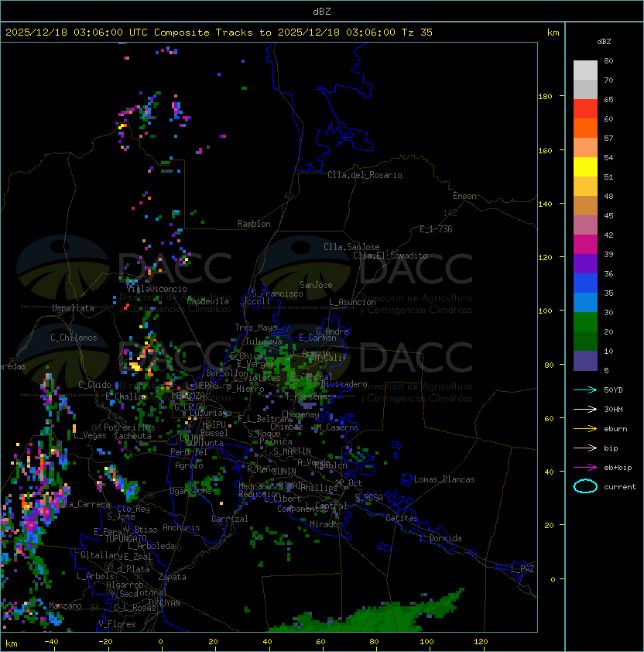Click the 'L_Dormida' map label
This screenshot has height=652, width=644.
[x=440, y=538]
